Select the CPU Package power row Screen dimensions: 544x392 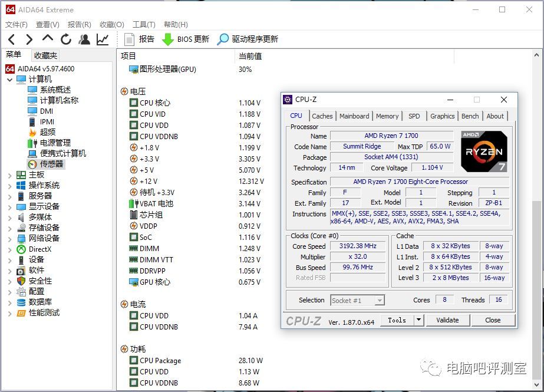pyautogui.click(x=196, y=361)
